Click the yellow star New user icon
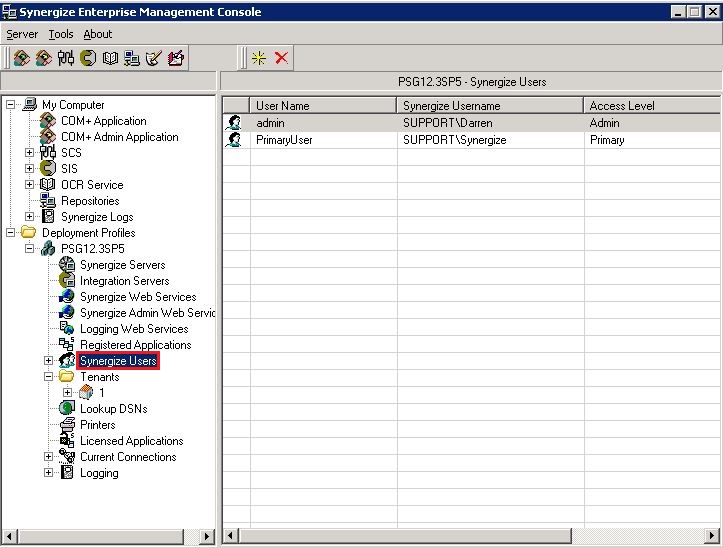Screen dimensions: 723x548 click(259, 58)
